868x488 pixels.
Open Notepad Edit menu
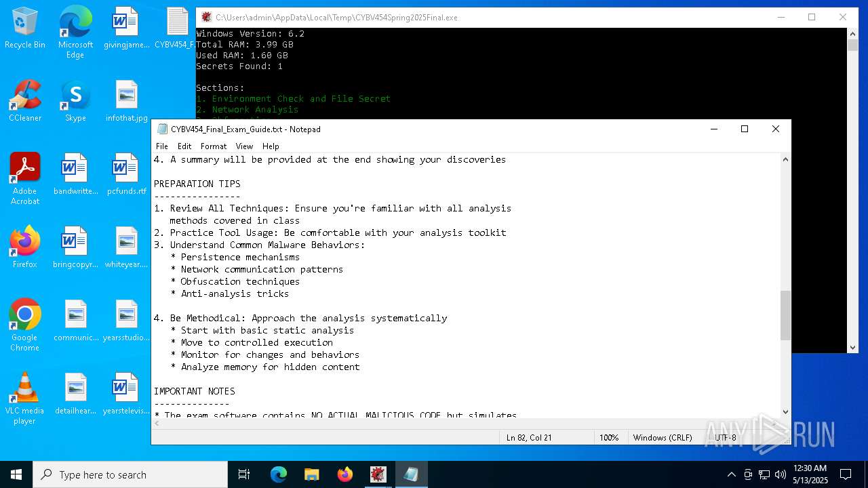pos(184,146)
